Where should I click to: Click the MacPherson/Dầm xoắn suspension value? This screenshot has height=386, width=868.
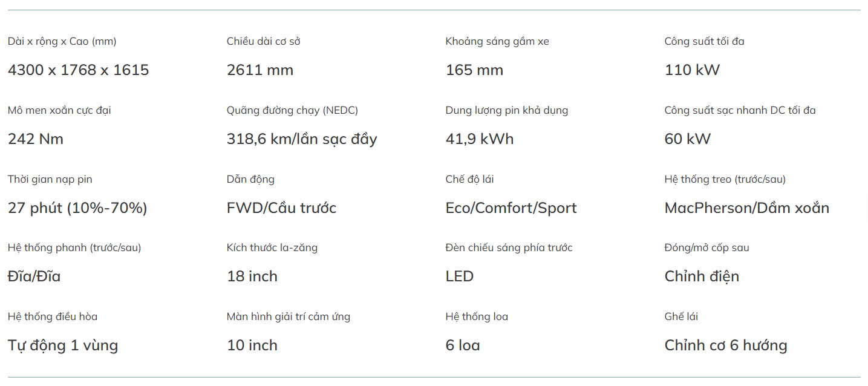[x=746, y=208]
